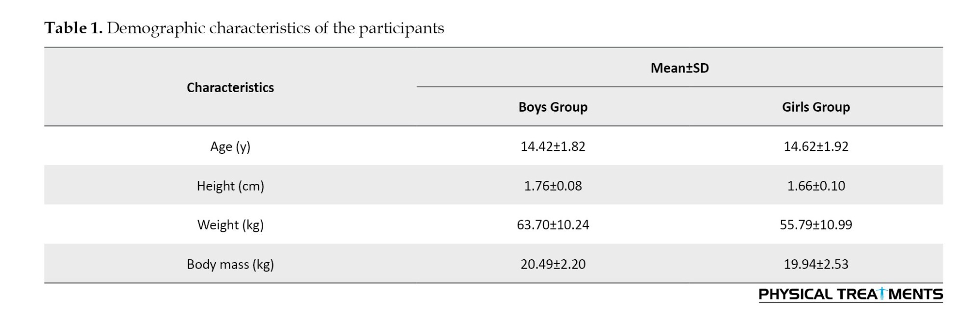Select the "Mean±SD" header cell
This screenshot has width=980, height=322.
pos(680,68)
